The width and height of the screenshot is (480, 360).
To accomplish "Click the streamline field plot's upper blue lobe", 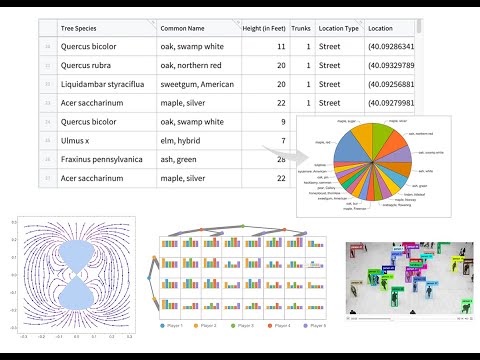I will click(77, 256).
